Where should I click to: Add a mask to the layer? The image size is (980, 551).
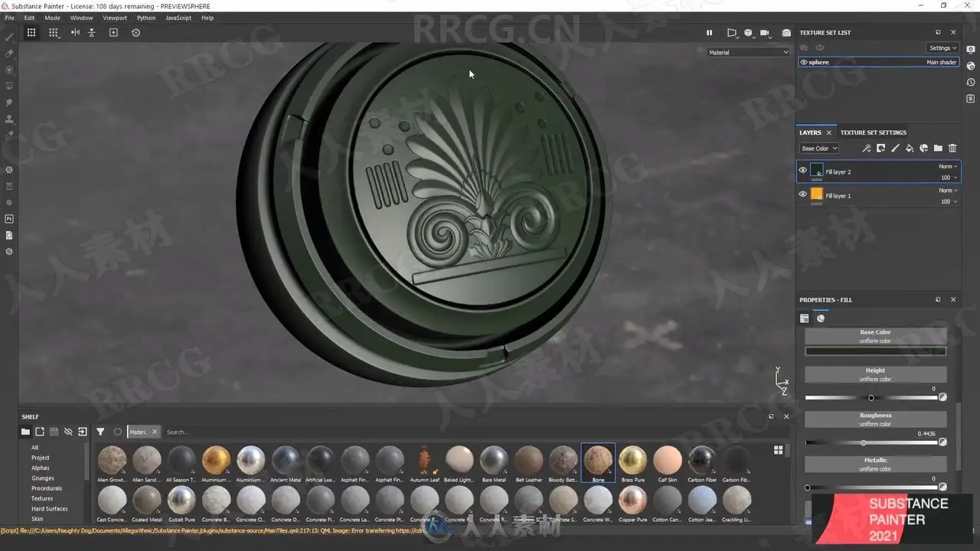click(880, 148)
